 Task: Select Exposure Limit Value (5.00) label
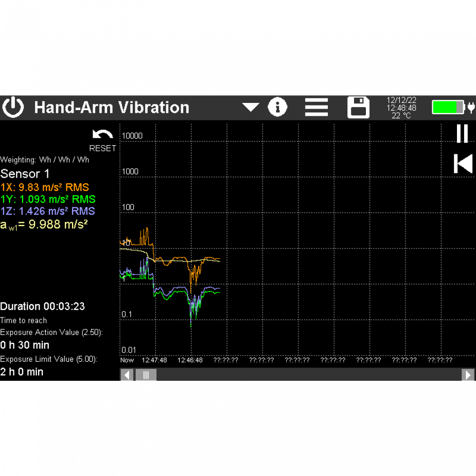49,359
